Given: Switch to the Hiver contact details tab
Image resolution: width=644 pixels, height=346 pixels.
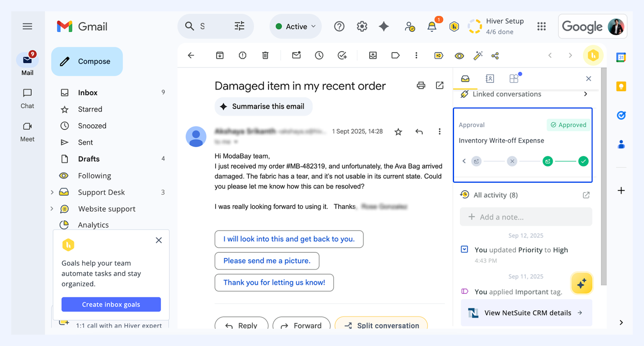Looking at the screenshot, I should [490, 79].
